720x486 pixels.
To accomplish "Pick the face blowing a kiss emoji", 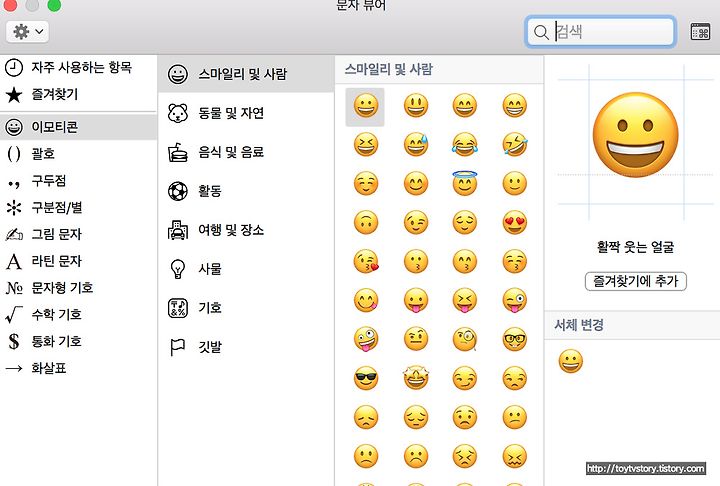I will pyautogui.click(x=366, y=261).
